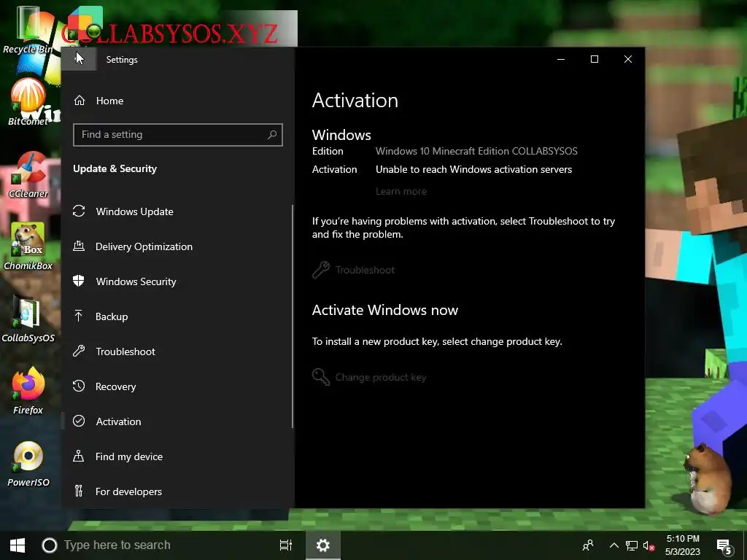
Task: Open Task View on the taskbar
Action: [x=286, y=545]
